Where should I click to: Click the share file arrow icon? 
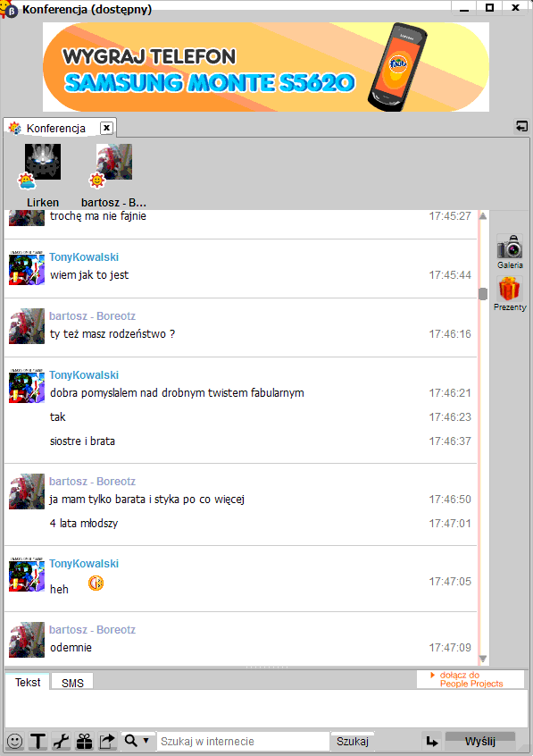(107, 741)
